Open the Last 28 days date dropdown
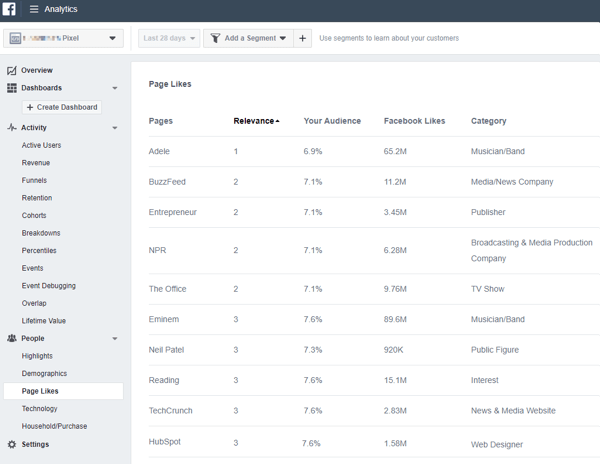The width and height of the screenshot is (600, 464). [x=169, y=38]
